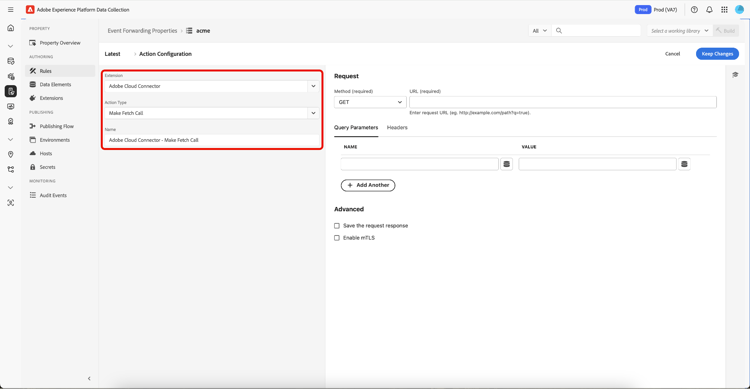Click the Build button
Image resolution: width=750 pixels, height=389 pixels.
pos(726,31)
